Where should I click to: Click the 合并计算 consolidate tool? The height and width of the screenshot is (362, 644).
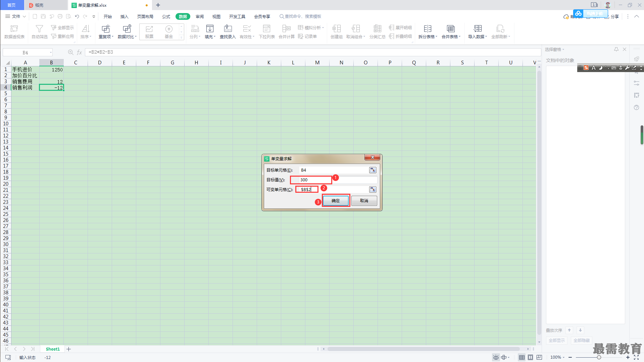(287, 32)
